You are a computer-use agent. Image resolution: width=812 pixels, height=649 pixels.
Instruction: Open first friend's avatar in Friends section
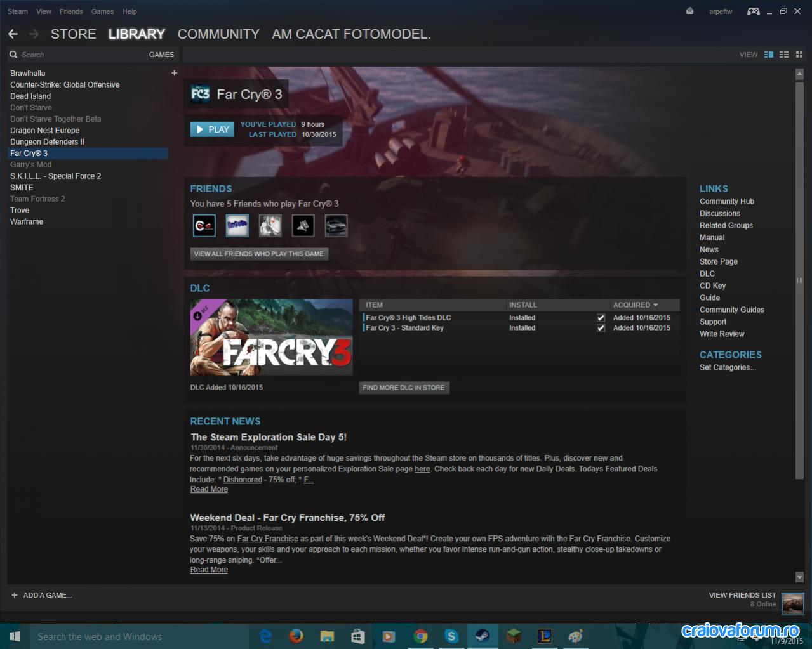pos(204,226)
